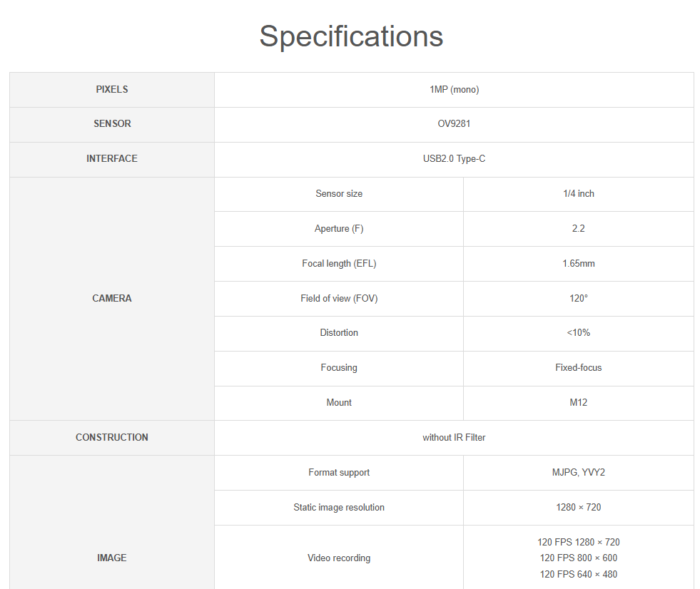Click the 1MP (mono) value cell
Viewport: 700px width, 589px height.
click(x=454, y=90)
